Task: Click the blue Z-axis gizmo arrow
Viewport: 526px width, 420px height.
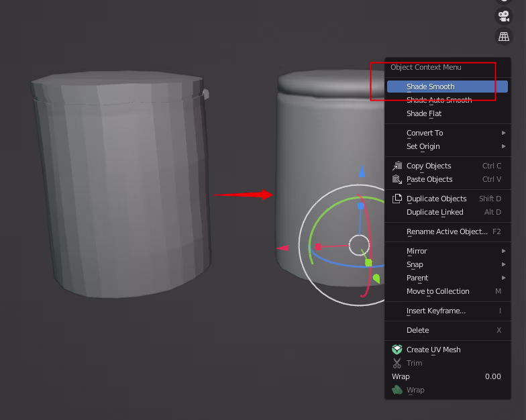Action: 362,170
